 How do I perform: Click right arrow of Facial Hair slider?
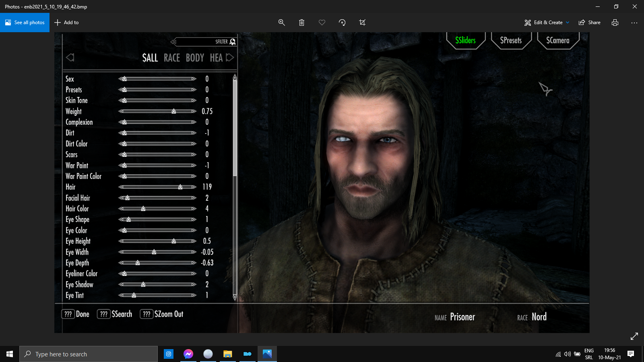194,198
